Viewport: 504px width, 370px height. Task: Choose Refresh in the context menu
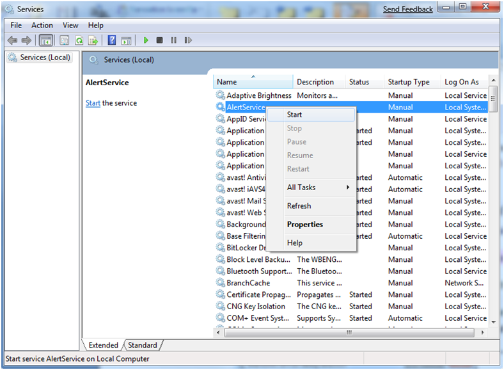click(x=311, y=206)
